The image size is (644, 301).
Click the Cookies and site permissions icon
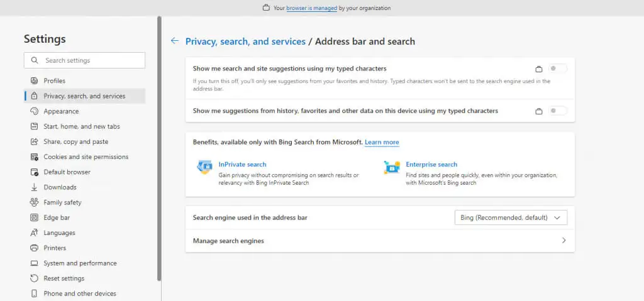pyautogui.click(x=35, y=157)
